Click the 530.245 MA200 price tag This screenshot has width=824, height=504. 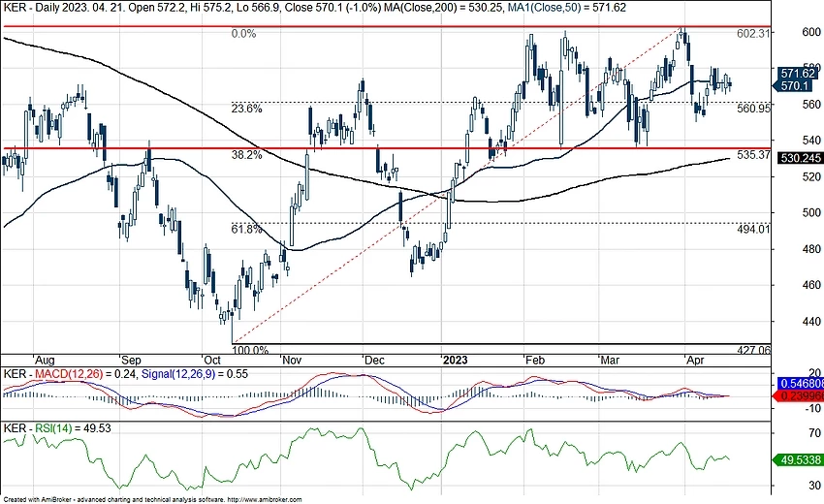pyautogui.click(x=799, y=159)
